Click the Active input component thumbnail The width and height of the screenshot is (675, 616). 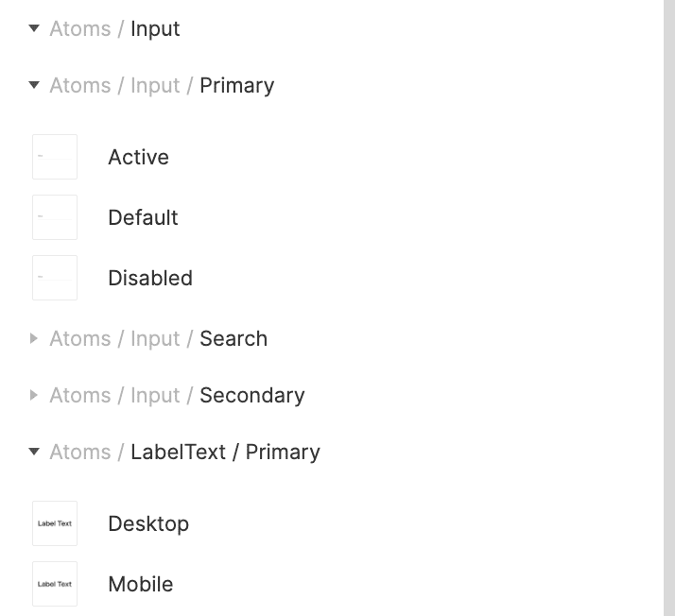(x=55, y=157)
